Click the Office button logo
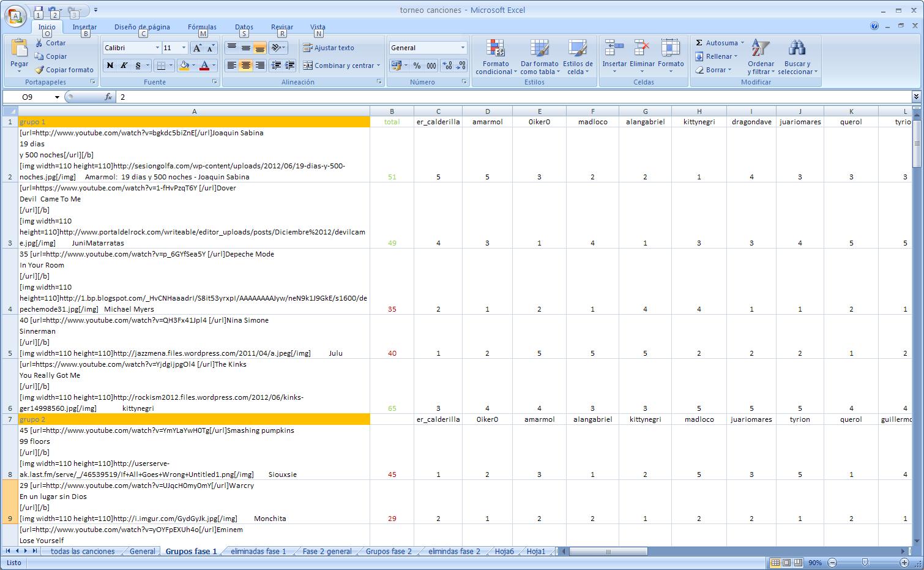The image size is (924, 570). [15, 15]
